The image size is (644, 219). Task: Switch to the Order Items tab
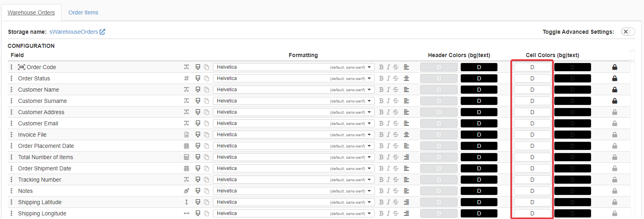click(x=83, y=12)
